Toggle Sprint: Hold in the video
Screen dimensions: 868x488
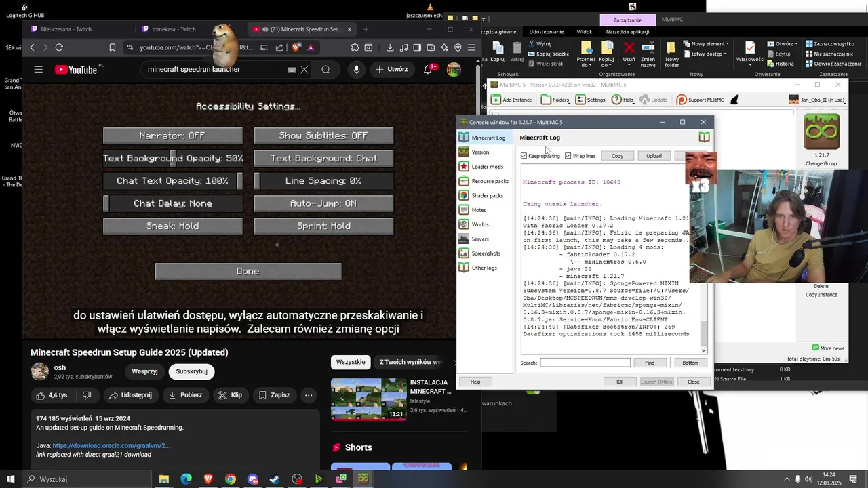point(323,226)
